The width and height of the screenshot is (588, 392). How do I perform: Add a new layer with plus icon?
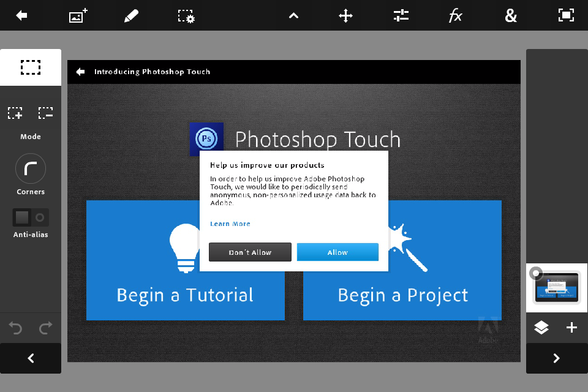[571, 328]
